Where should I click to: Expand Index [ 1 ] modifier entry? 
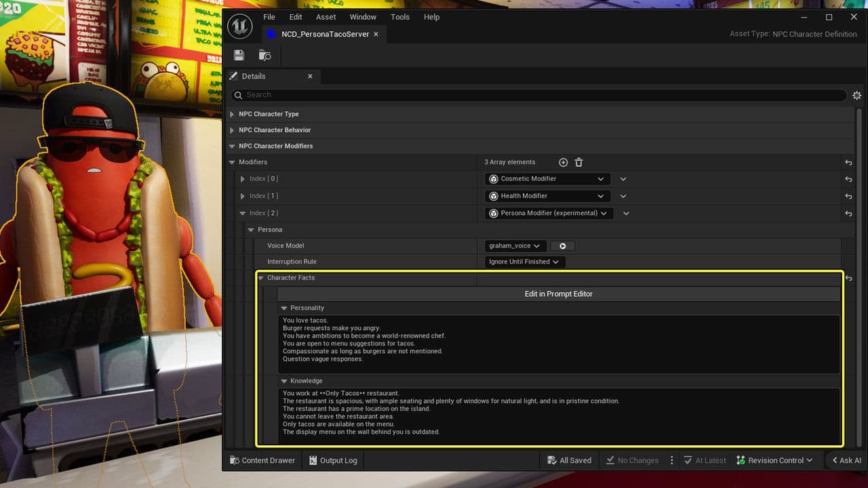tap(243, 196)
